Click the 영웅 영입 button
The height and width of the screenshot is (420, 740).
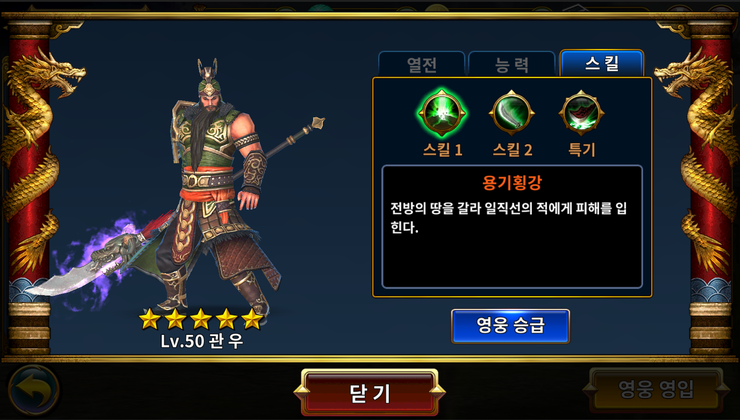(x=656, y=390)
